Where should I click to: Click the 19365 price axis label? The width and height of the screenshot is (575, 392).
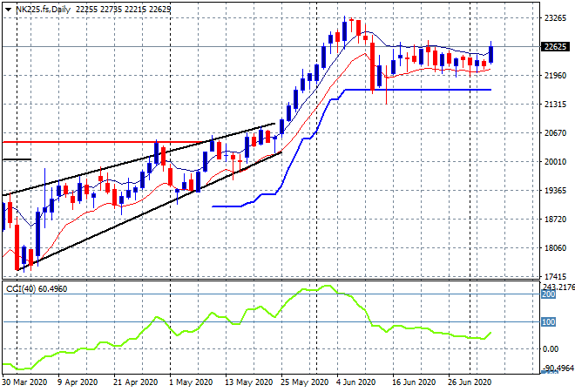pyautogui.click(x=555, y=191)
